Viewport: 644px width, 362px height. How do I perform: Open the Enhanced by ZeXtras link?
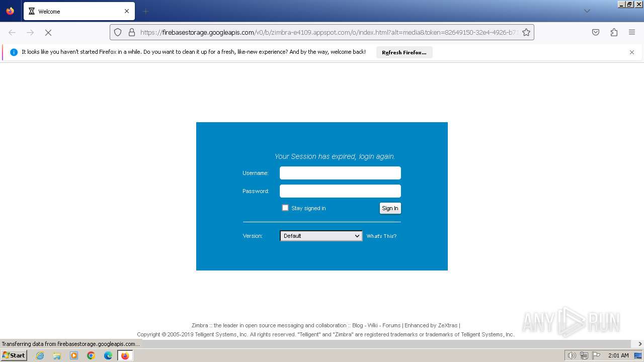coord(431,325)
